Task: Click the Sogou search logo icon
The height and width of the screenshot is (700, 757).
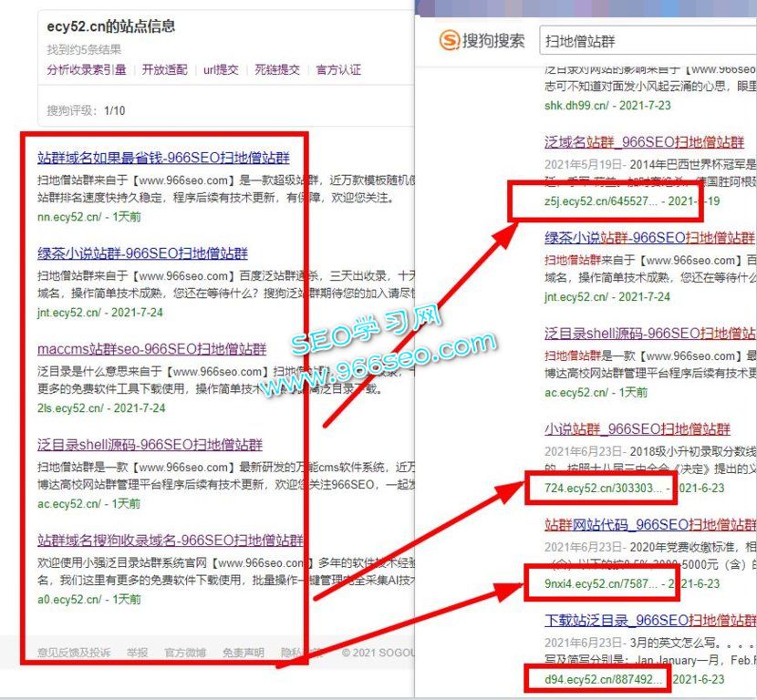Action: [449, 40]
